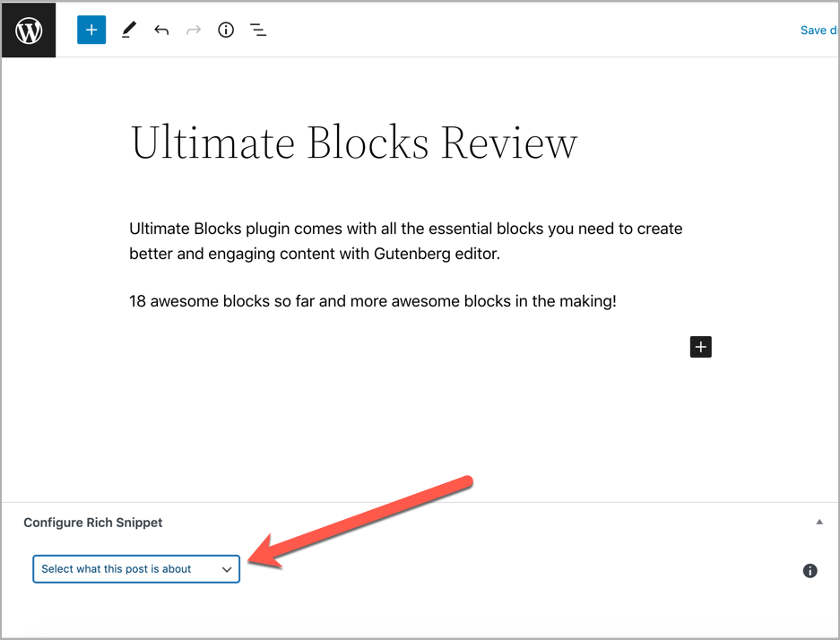The image size is (840, 640).
Task: Open the 'Select what this post is about' dropdown
Action: pos(126,569)
